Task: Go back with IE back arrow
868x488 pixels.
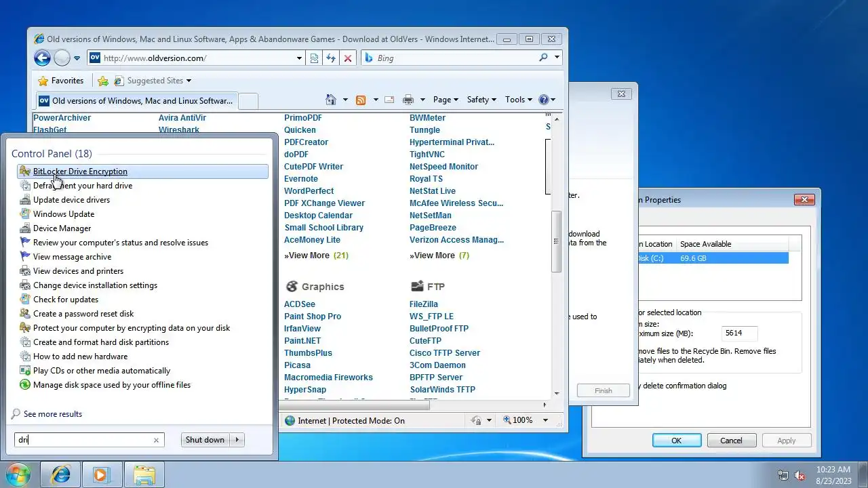Action: point(42,58)
